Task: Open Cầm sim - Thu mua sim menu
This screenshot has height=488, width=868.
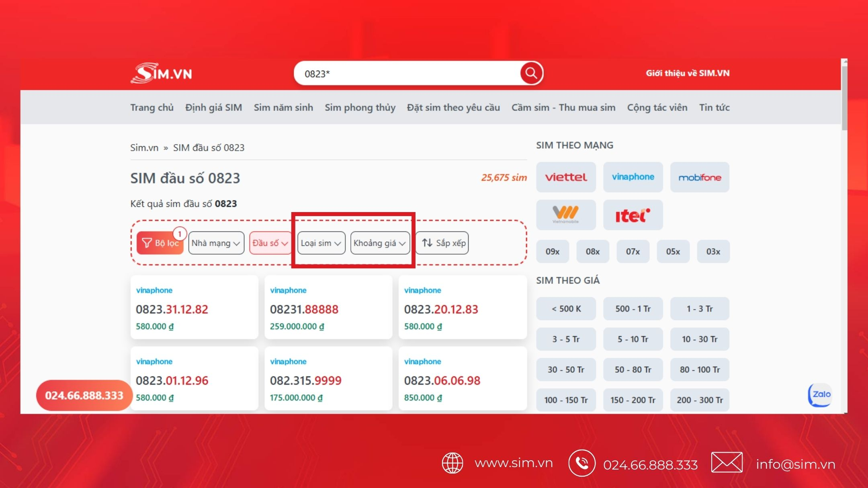Action: tap(563, 108)
